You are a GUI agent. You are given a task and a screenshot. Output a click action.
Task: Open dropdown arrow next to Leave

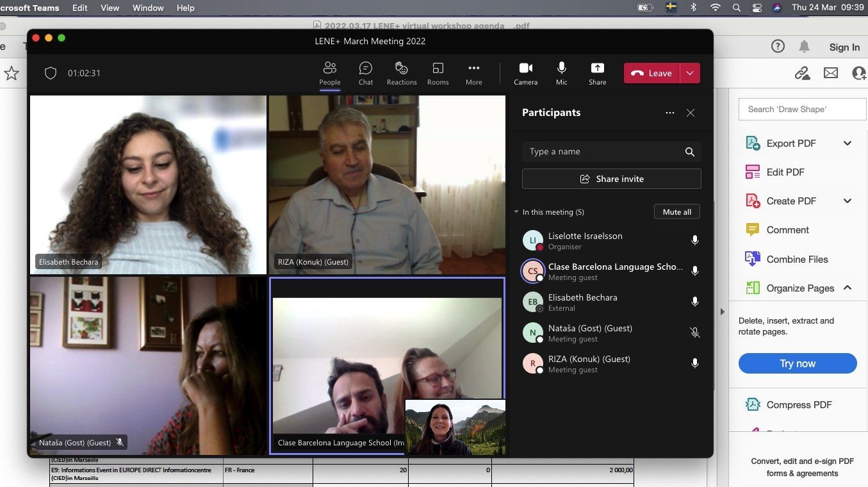coord(690,73)
